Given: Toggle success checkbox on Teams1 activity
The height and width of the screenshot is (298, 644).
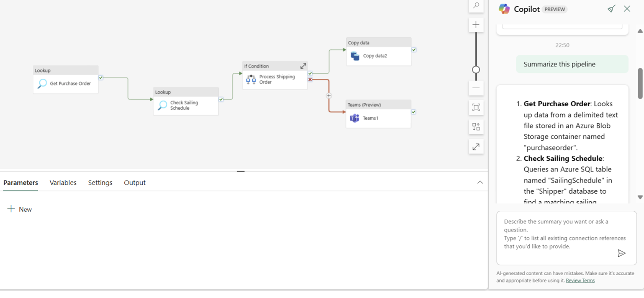Looking at the screenshot, I should (414, 112).
